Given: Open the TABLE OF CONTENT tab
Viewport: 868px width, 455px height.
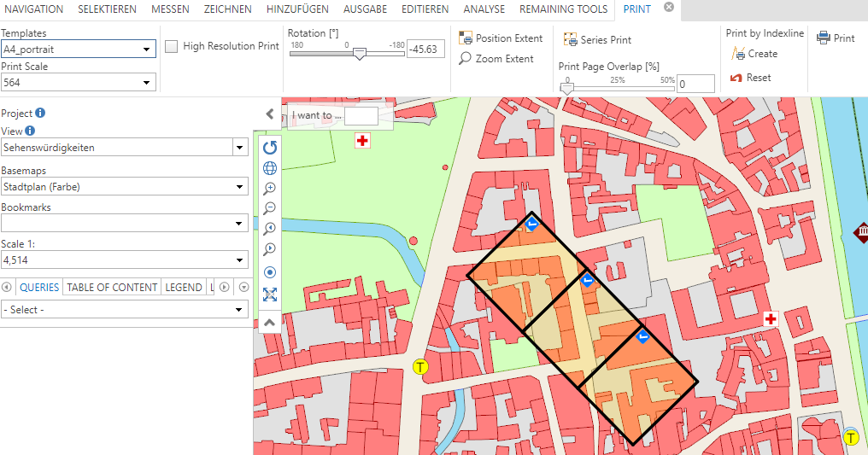Looking at the screenshot, I should coord(112,288).
